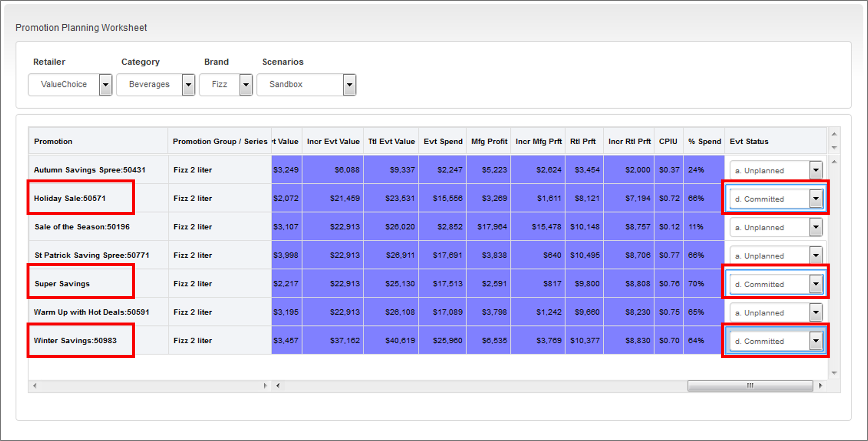Screen dimensions: 868x441
Task: Click the vertical scrollbar down arrow
Action: pos(834,373)
